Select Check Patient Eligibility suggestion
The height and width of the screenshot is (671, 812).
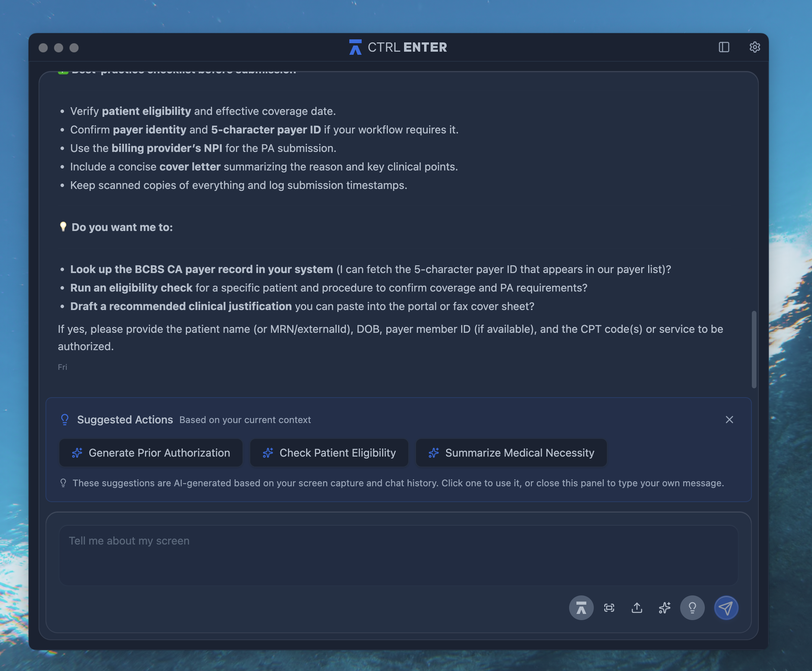(x=329, y=453)
